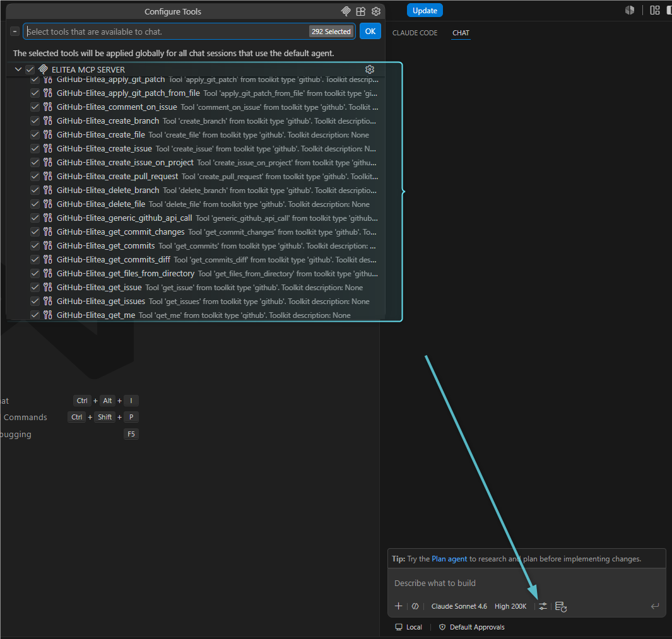
Task: Select the GitHub-Elitea_get_commits_diff row
Action: (196, 259)
